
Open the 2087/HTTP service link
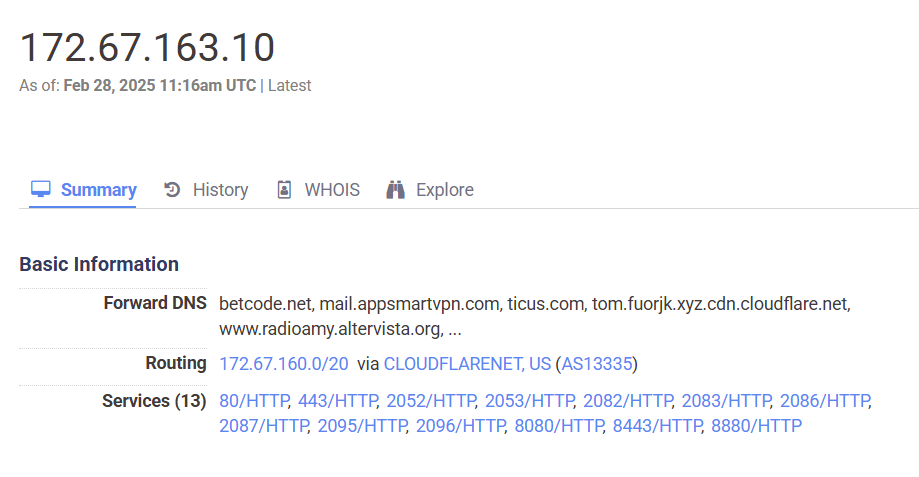(x=264, y=426)
